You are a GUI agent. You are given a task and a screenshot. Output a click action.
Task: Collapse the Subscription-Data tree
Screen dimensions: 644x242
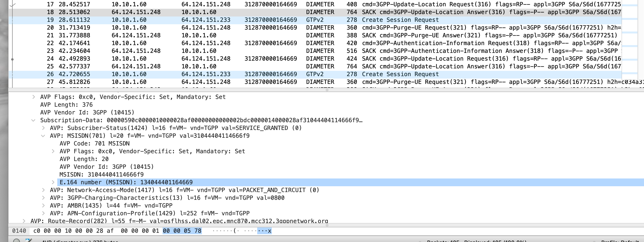(34, 120)
